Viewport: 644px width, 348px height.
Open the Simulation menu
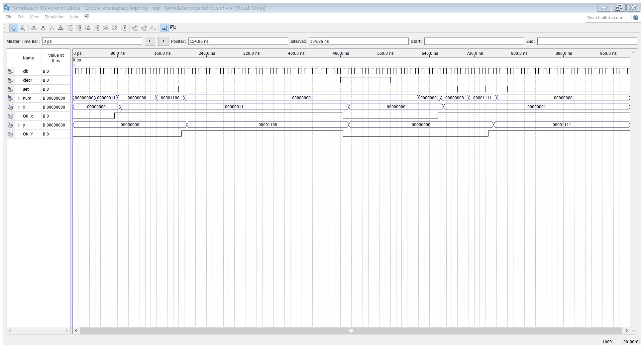[x=54, y=17]
